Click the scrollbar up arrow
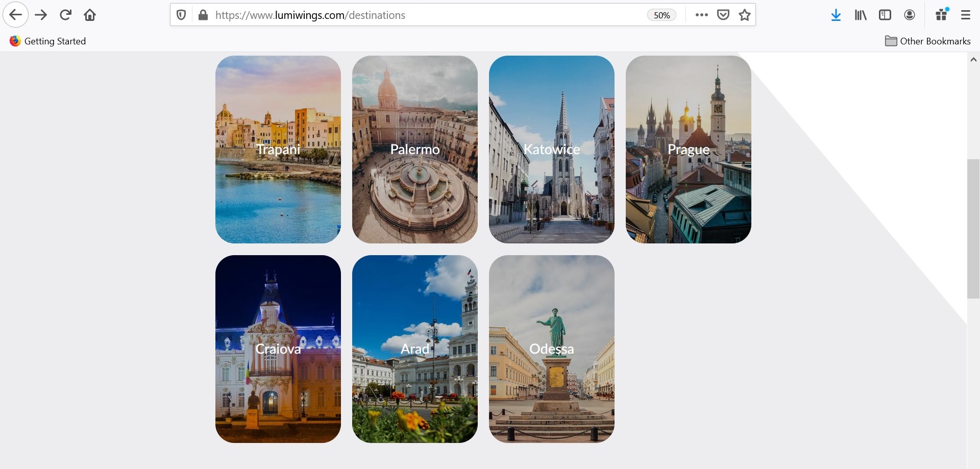The height and width of the screenshot is (469, 980). 973,60
